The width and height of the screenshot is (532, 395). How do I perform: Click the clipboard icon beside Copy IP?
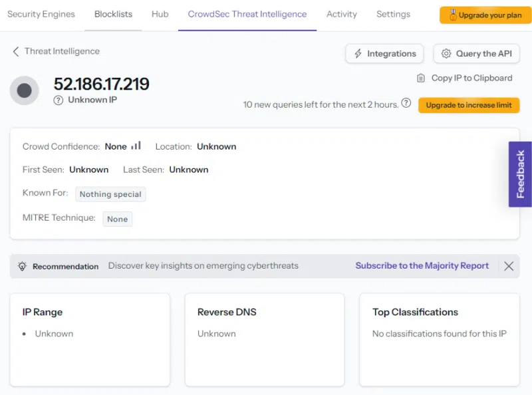[x=421, y=78]
